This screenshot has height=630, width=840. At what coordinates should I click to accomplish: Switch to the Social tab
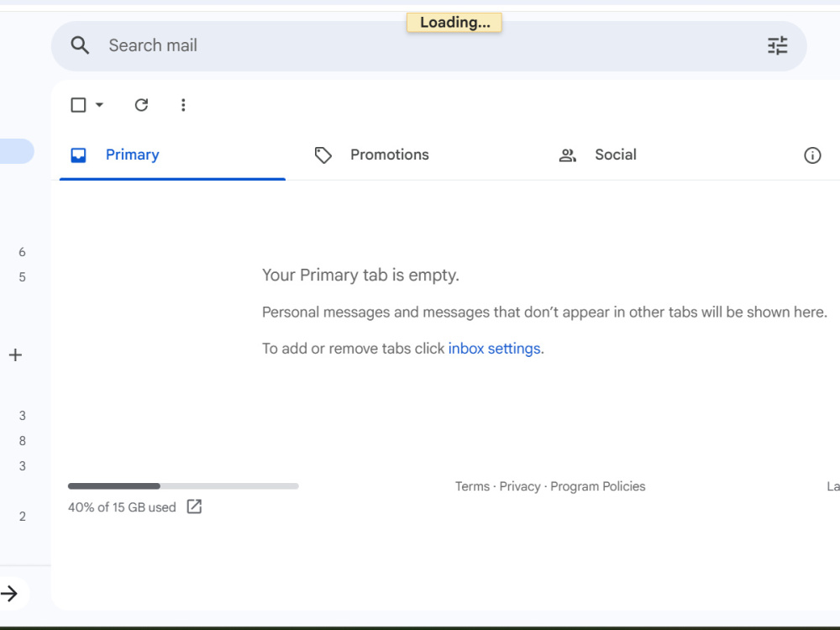click(616, 155)
